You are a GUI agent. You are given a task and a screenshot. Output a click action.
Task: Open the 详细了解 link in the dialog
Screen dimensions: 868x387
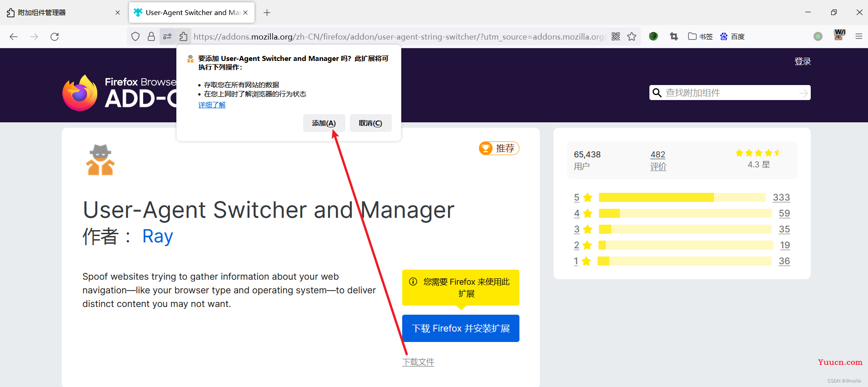pos(212,105)
